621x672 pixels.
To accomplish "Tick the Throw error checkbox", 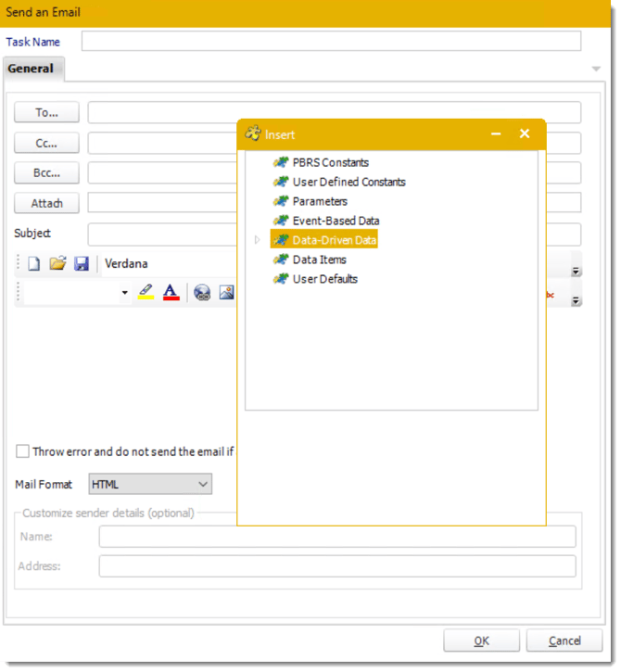I will (x=22, y=451).
